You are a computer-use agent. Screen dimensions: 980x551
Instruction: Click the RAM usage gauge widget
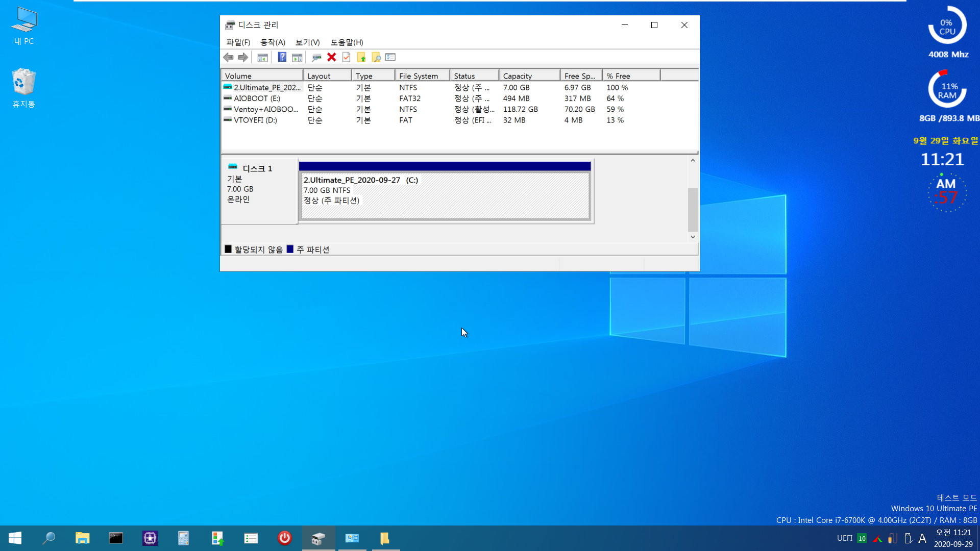pos(947,90)
